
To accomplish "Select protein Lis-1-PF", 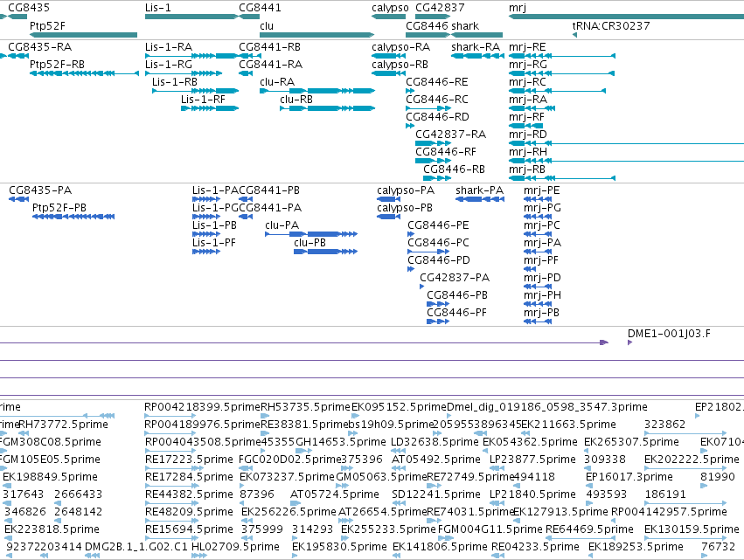I will 206,252.
